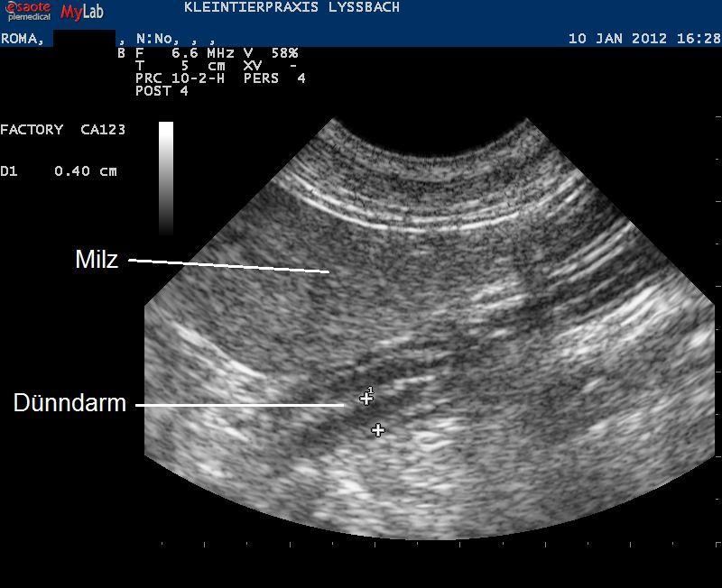Click the V 58% gain value
Viewport: 722px width, 588px height.
tap(270, 53)
